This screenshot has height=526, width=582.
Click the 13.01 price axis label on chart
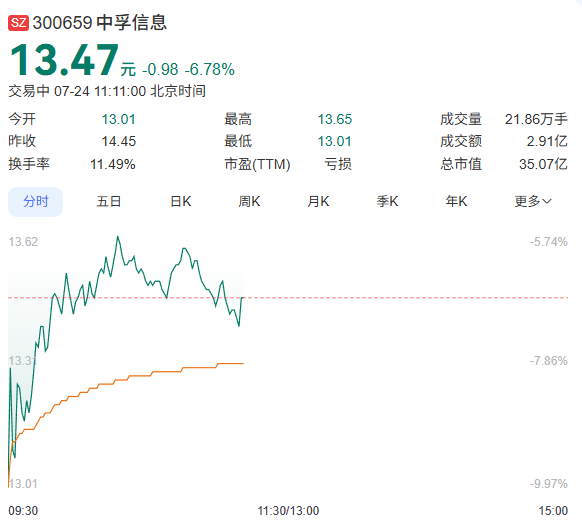coord(23,484)
